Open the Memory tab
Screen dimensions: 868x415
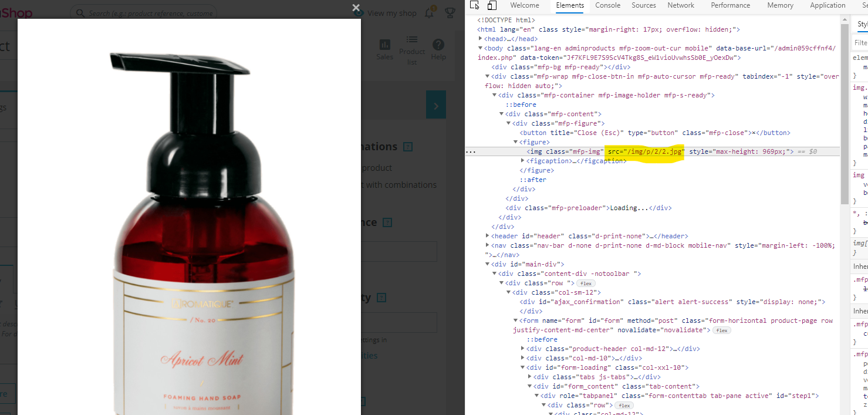(780, 5)
